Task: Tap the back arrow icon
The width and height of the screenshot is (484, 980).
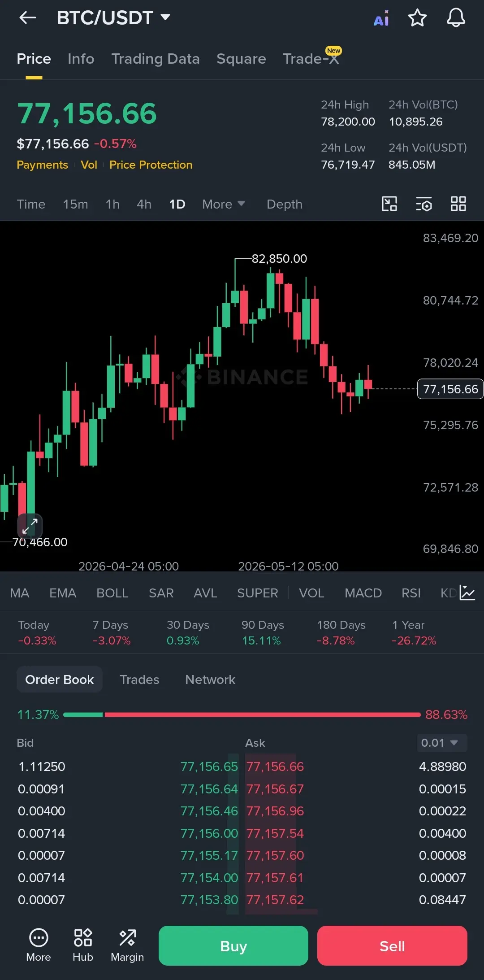Action: point(28,18)
